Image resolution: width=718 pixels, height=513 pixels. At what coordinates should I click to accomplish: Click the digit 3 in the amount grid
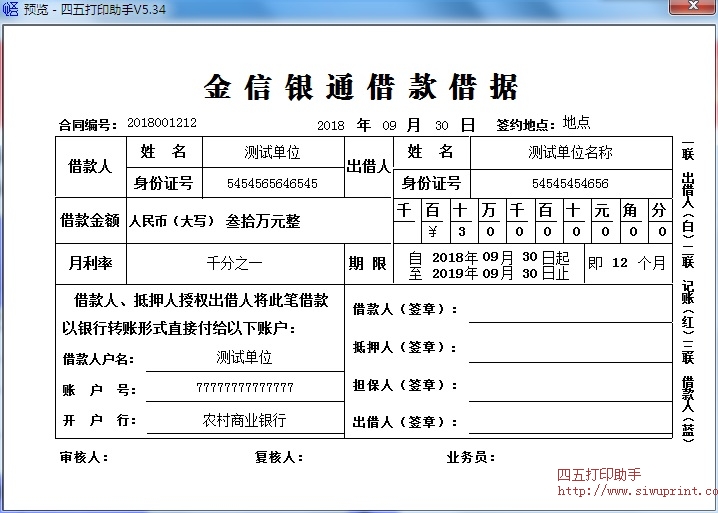click(462, 232)
